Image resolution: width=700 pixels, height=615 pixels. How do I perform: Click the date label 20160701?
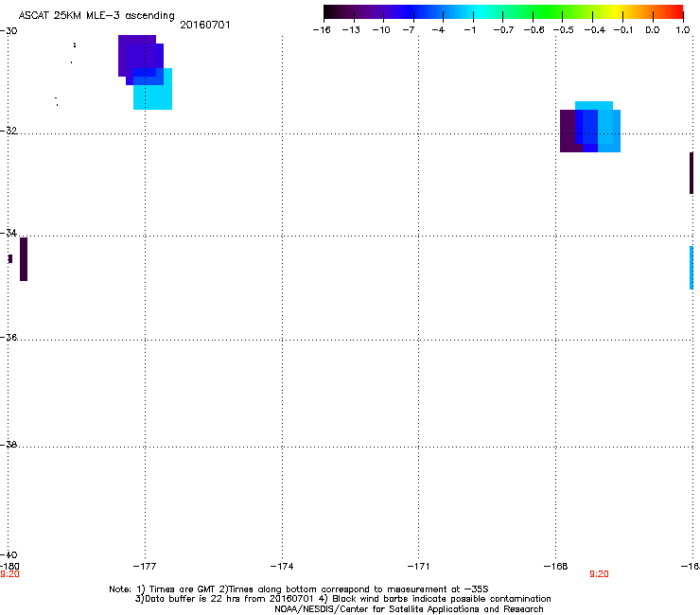(205, 25)
